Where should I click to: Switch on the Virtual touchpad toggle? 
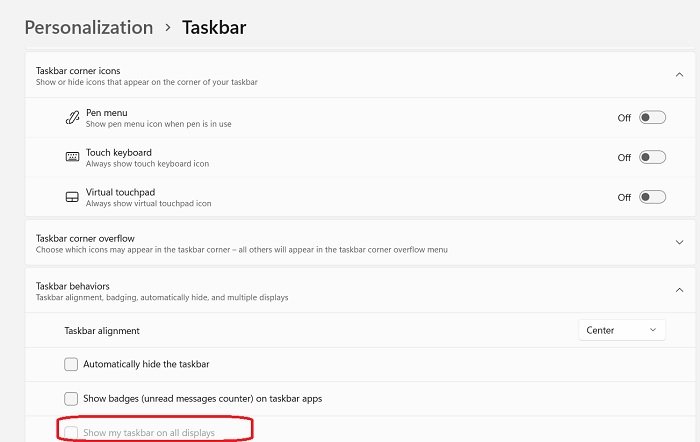coord(652,197)
